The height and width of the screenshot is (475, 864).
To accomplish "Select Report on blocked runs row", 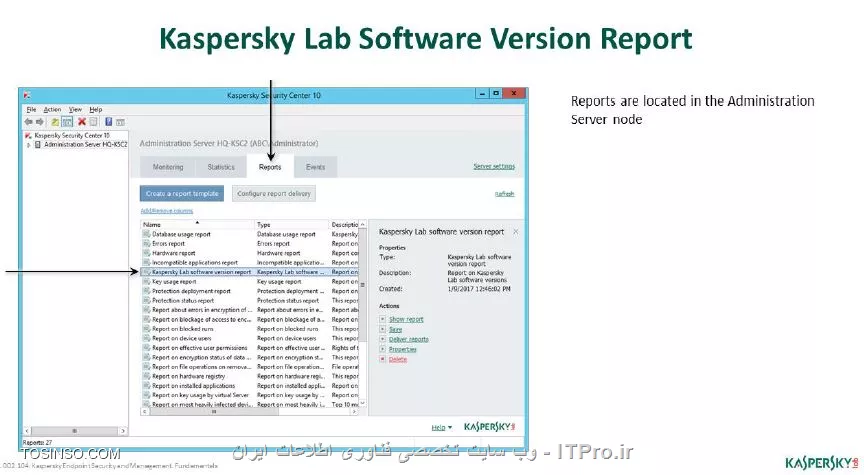I will coord(250,329).
